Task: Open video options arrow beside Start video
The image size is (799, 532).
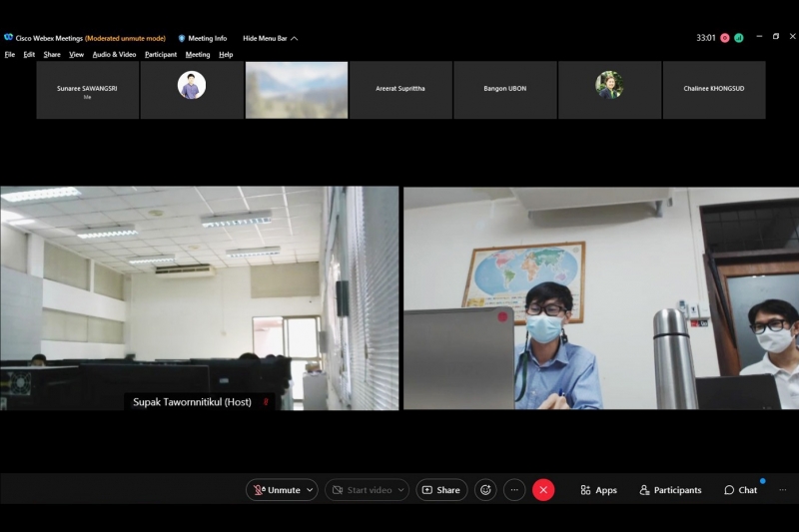Action: click(401, 490)
